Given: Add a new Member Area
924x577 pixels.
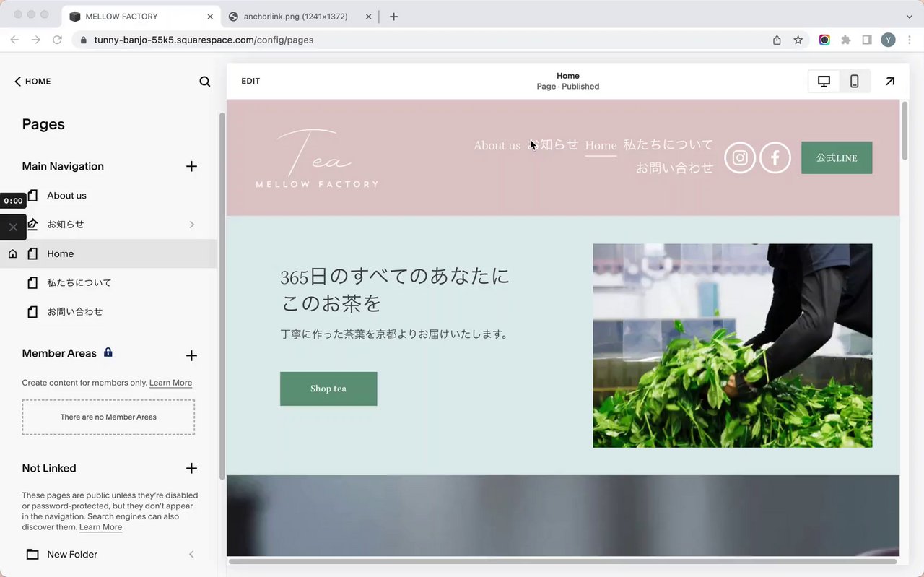Looking at the screenshot, I should pos(191,355).
